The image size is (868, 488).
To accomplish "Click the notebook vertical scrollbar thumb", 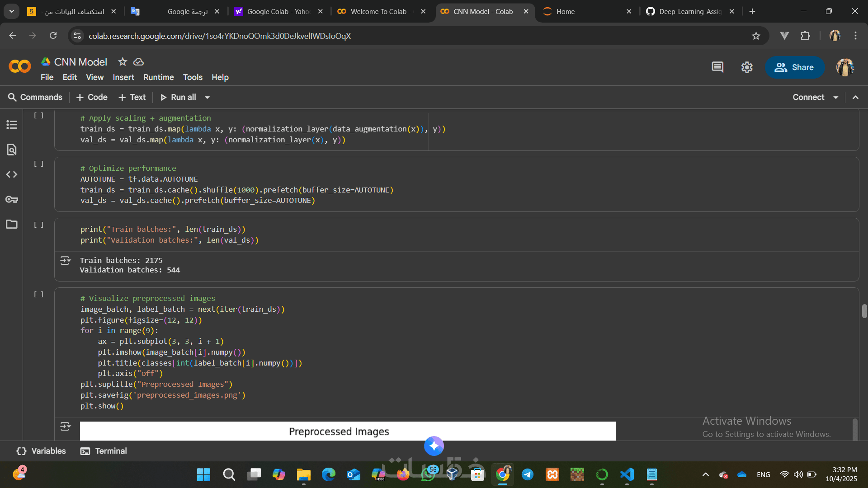I will point(864,311).
